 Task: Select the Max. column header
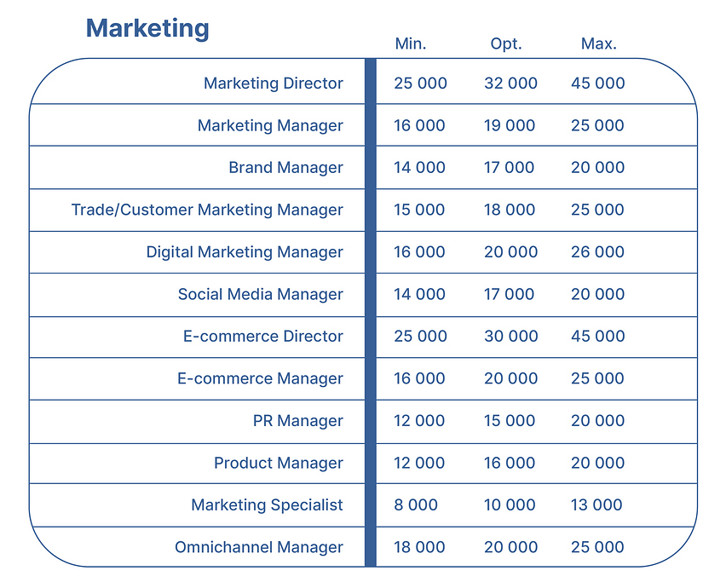tap(599, 43)
